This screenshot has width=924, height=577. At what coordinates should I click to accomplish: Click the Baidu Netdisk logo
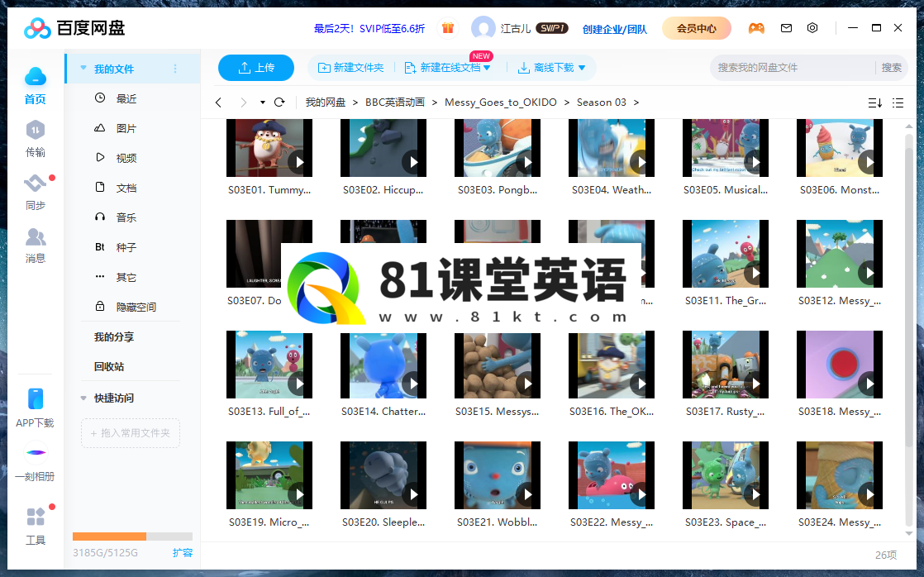74,28
